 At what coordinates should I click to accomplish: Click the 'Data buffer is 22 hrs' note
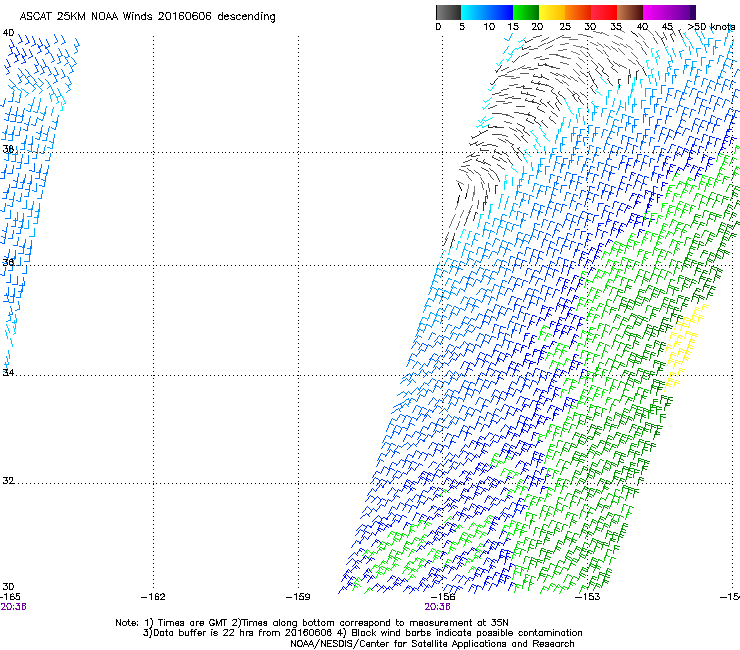362,633
